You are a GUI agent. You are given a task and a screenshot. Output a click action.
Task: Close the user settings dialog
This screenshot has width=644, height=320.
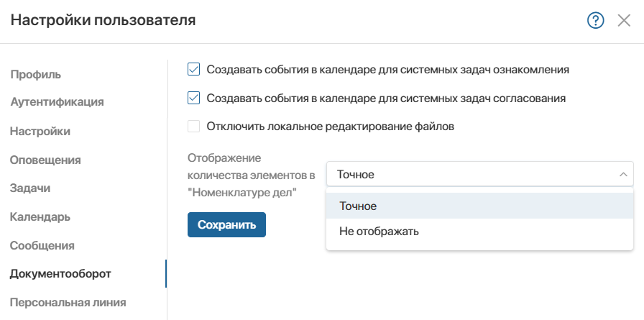624,20
